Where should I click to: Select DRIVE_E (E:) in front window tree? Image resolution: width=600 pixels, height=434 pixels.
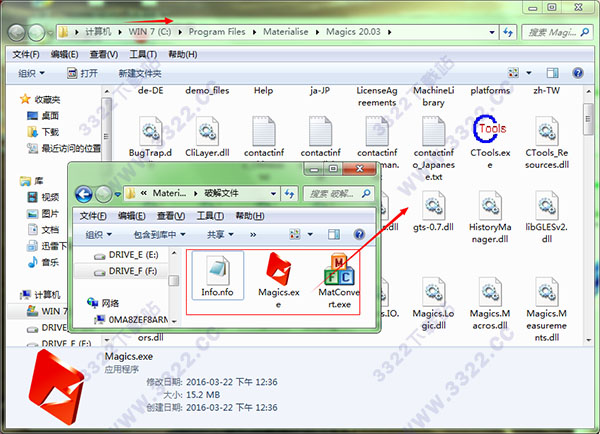[x=126, y=255]
